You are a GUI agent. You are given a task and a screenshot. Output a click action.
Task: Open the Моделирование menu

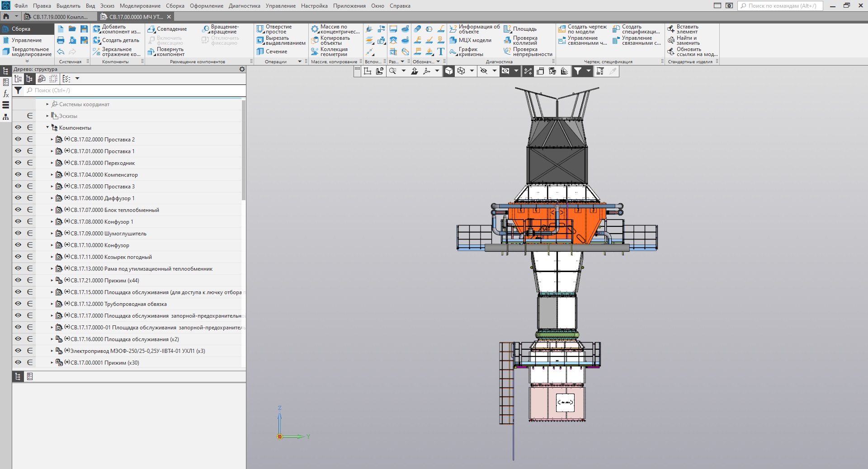[140, 6]
